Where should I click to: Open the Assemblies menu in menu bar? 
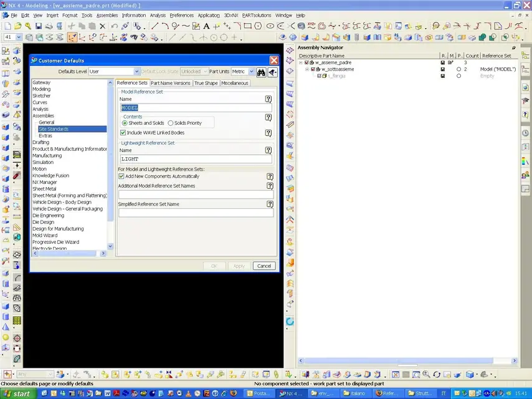tap(107, 15)
